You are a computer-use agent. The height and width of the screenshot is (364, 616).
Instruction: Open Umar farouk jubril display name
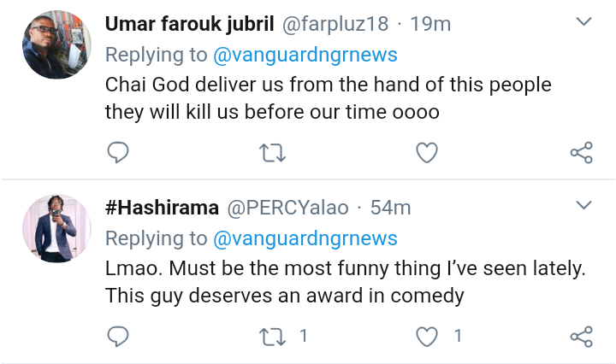(x=189, y=24)
